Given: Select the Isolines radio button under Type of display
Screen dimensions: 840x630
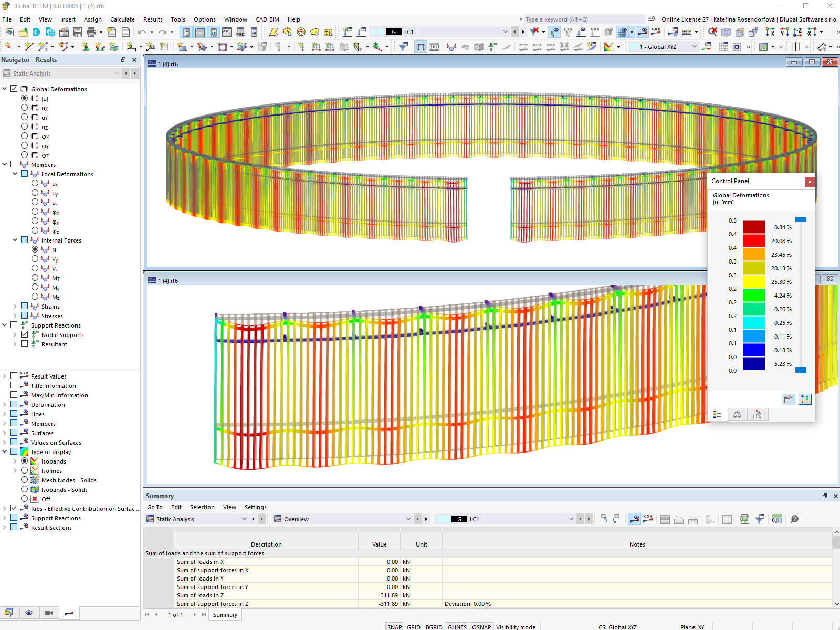Looking at the screenshot, I should 24,470.
